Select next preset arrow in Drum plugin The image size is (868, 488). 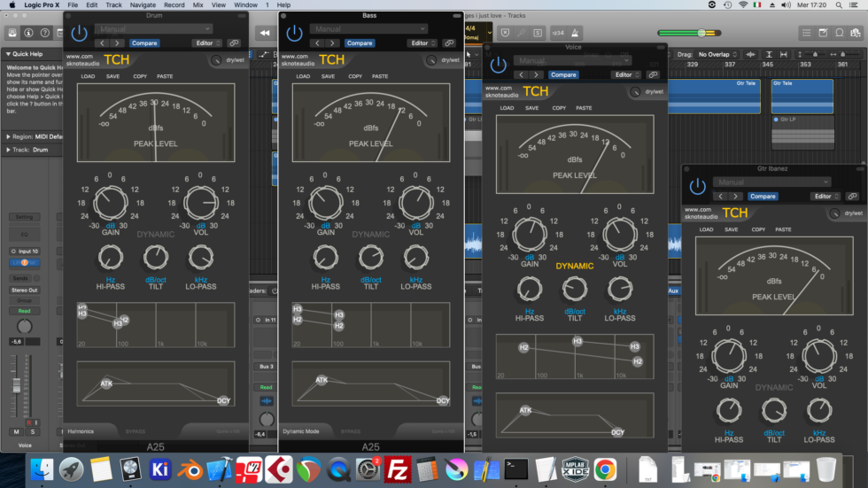117,43
